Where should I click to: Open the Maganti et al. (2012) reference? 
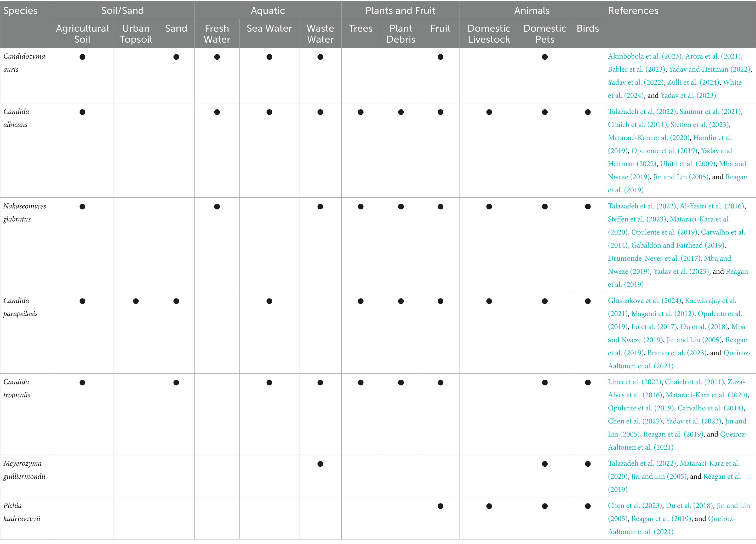[662, 314]
